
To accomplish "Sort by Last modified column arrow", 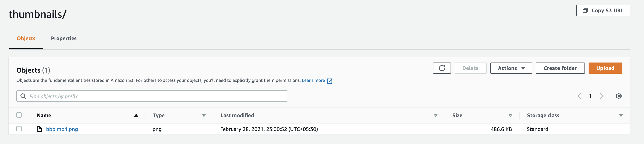I will (x=435, y=115).
